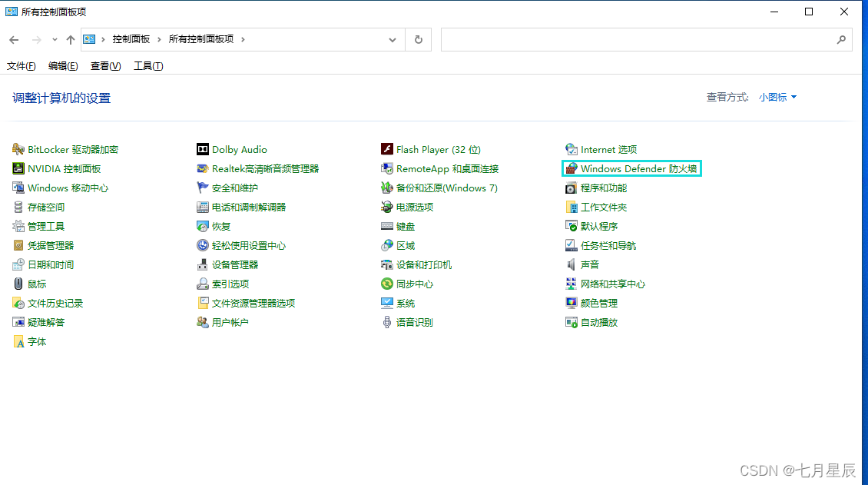Open 备份和还原(Windows 7) icon
The height and width of the screenshot is (485, 868).
(387, 188)
